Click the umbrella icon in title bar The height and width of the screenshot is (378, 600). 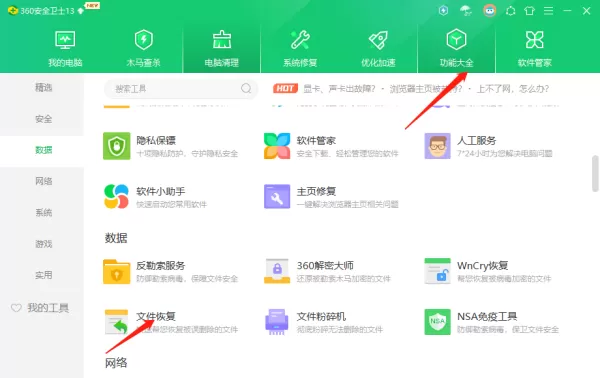tap(466, 10)
